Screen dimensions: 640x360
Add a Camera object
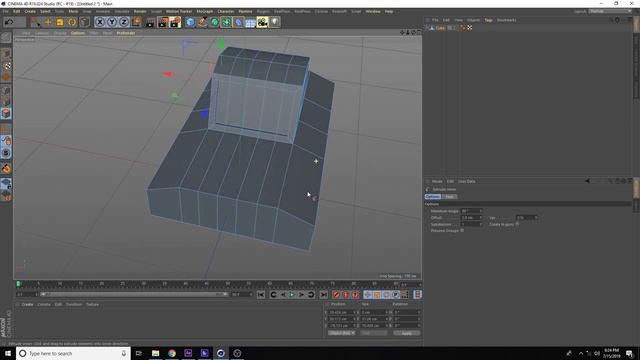tap(262, 22)
